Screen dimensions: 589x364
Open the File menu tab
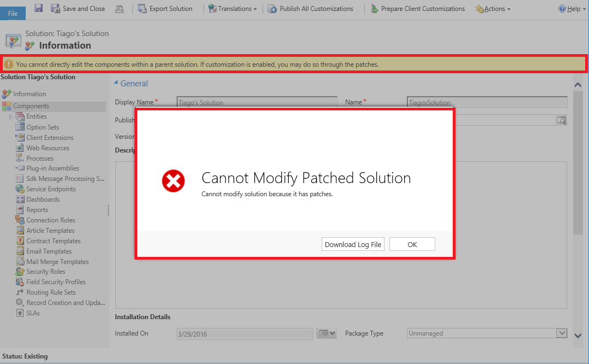13,13
